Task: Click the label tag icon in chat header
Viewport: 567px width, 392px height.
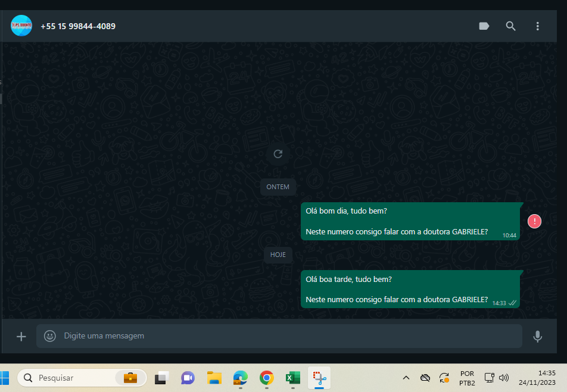Action: coord(484,26)
